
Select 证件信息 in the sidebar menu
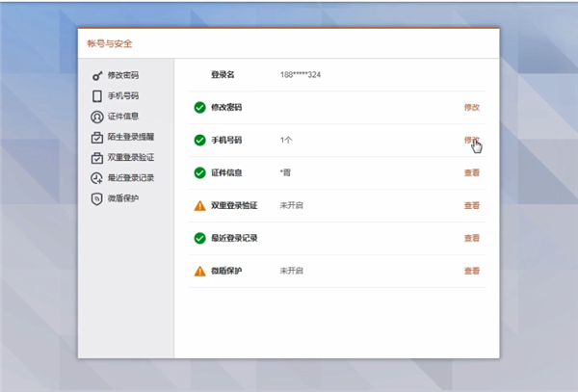123,117
